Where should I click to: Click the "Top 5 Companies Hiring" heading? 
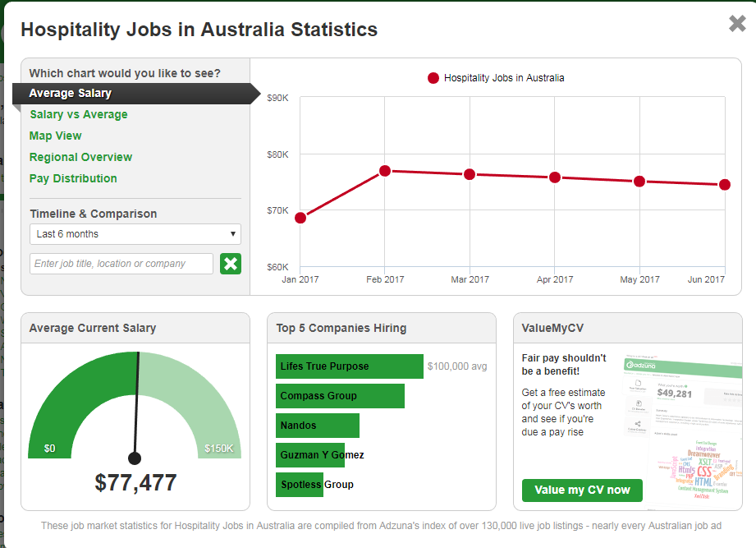point(341,328)
